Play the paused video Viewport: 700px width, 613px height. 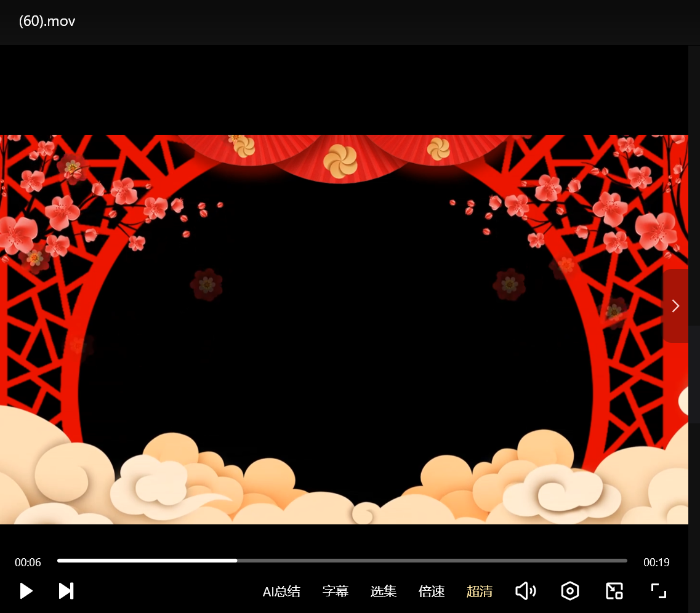point(26,591)
